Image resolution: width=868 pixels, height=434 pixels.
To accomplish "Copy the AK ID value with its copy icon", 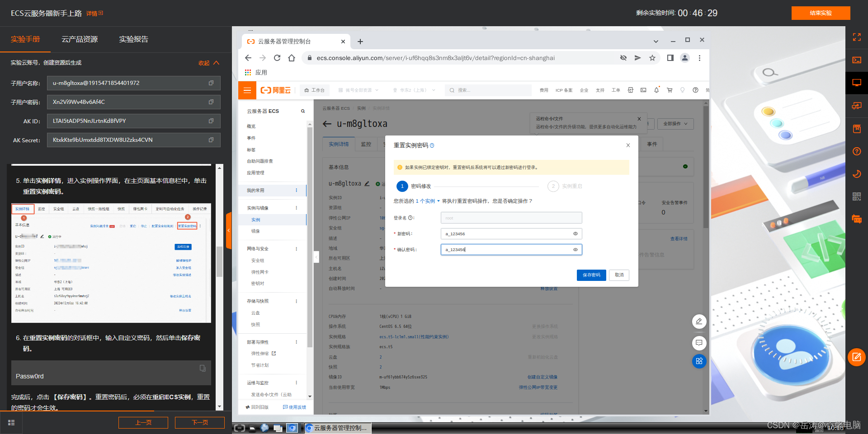I will (211, 121).
